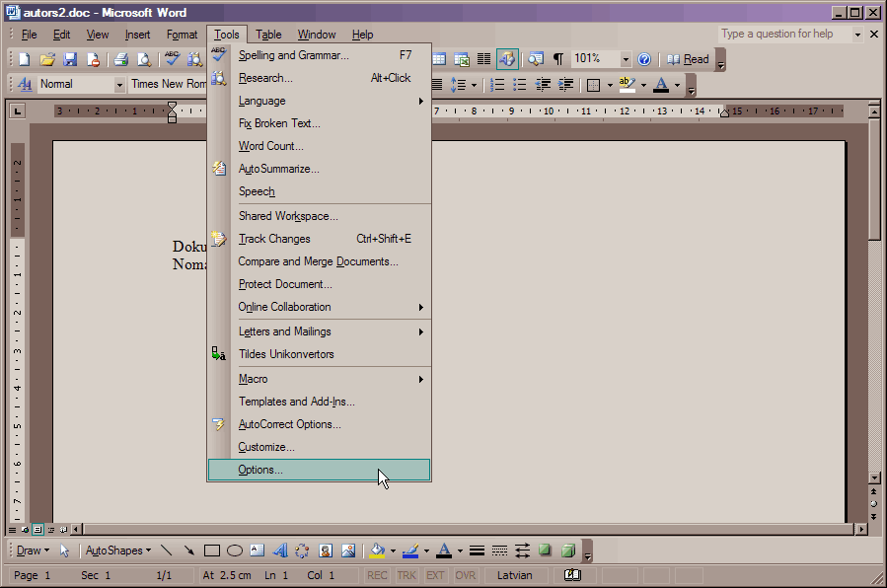887x588 pixels.
Task: Open the Format menu
Action: [182, 35]
